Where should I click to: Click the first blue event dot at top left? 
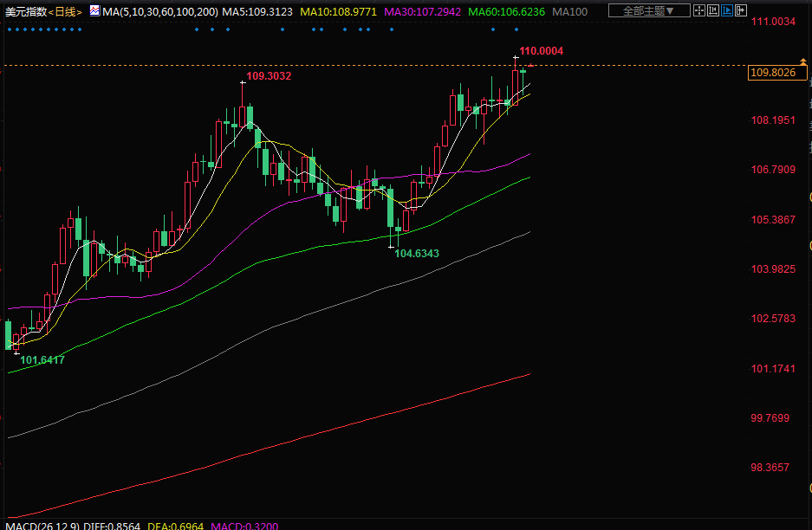[x=10, y=29]
